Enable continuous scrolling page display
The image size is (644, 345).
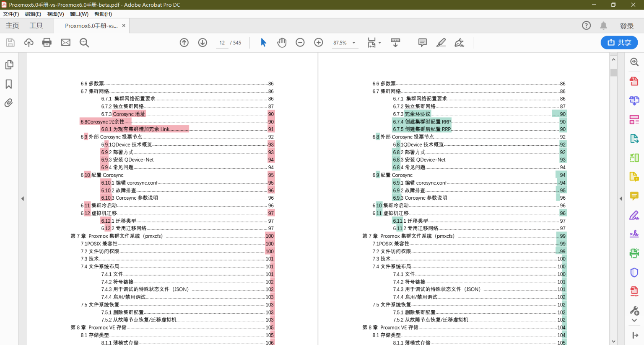click(x=395, y=42)
